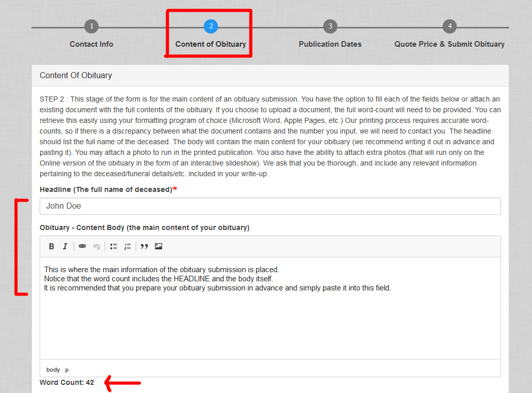Toggle bold formatting in the editor toolbar
Screen dimensions: 532x393
[51, 246]
